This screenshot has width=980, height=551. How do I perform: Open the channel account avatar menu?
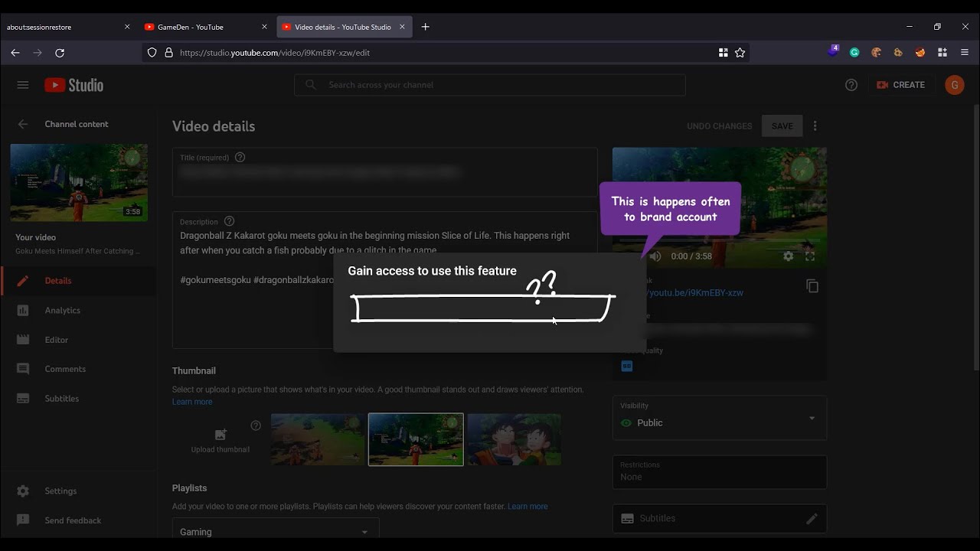tap(954, 85)
